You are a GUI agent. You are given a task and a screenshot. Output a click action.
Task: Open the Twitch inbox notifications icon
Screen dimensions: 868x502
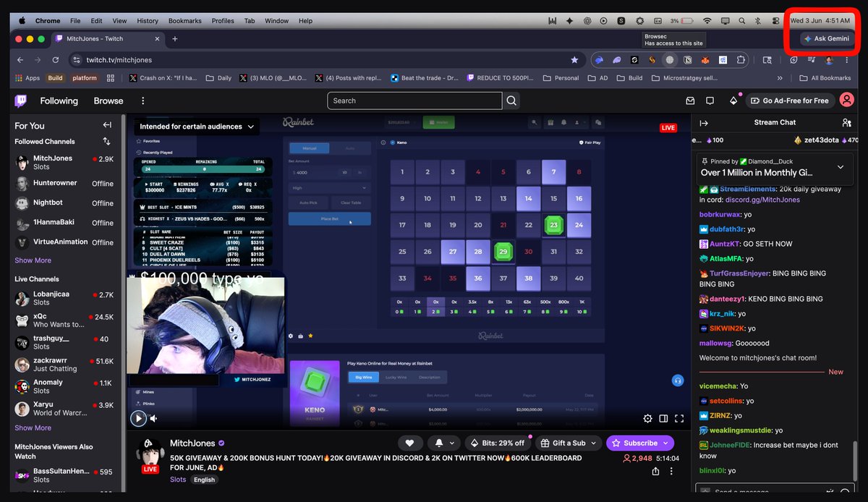pyautogui.click(x=690, y=101)
